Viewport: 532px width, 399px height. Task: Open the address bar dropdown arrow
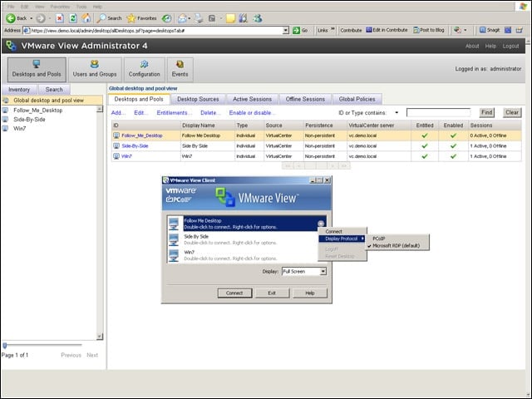(x=286, y=31)
